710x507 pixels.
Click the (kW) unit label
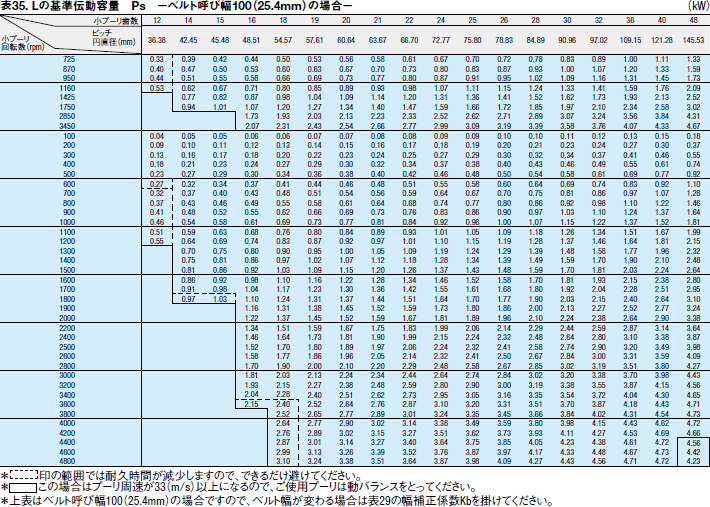(698, 6)
